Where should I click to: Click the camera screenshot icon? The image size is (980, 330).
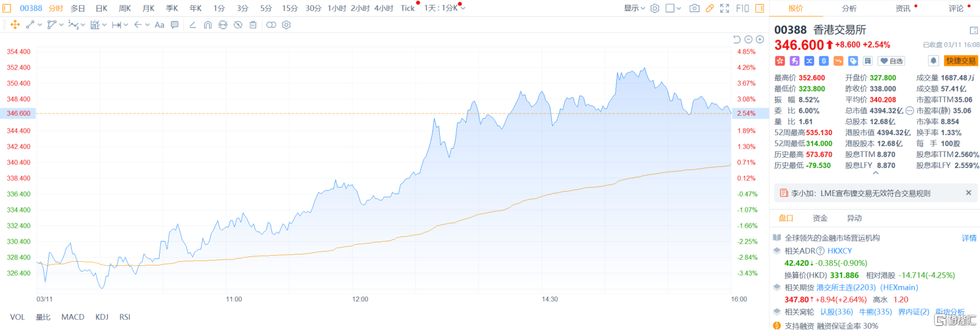point(694,9)
